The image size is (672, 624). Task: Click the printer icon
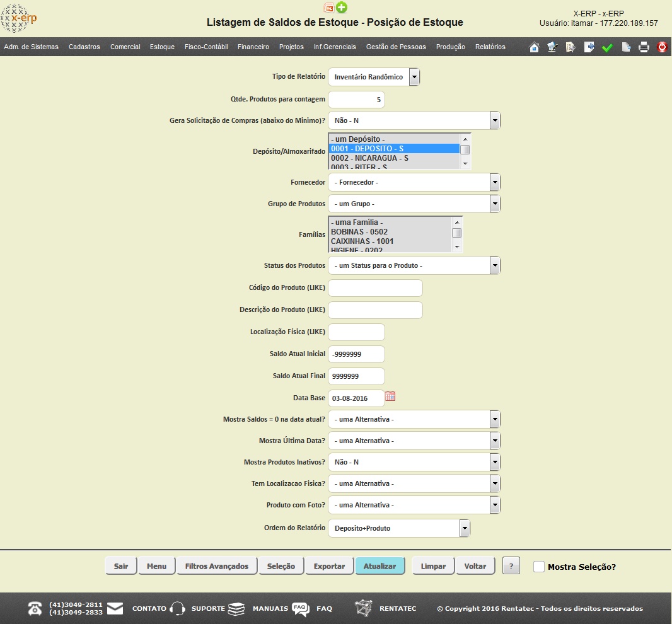coord(644,47)
